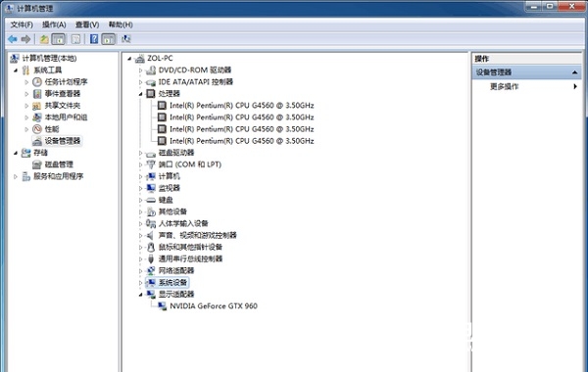588x372 pixels.
Task: Click the 性能 monitor icon
Action: click(37, 129)
